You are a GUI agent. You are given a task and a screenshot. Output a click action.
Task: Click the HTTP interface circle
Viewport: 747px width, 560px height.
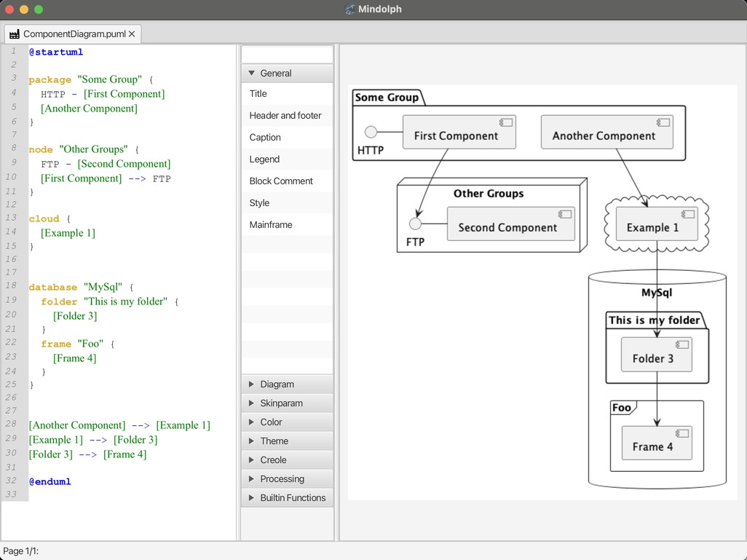(371, 132)
